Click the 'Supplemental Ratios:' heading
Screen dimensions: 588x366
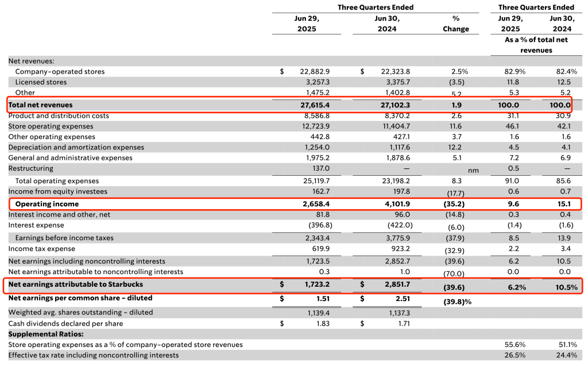(x=46, y=334)
